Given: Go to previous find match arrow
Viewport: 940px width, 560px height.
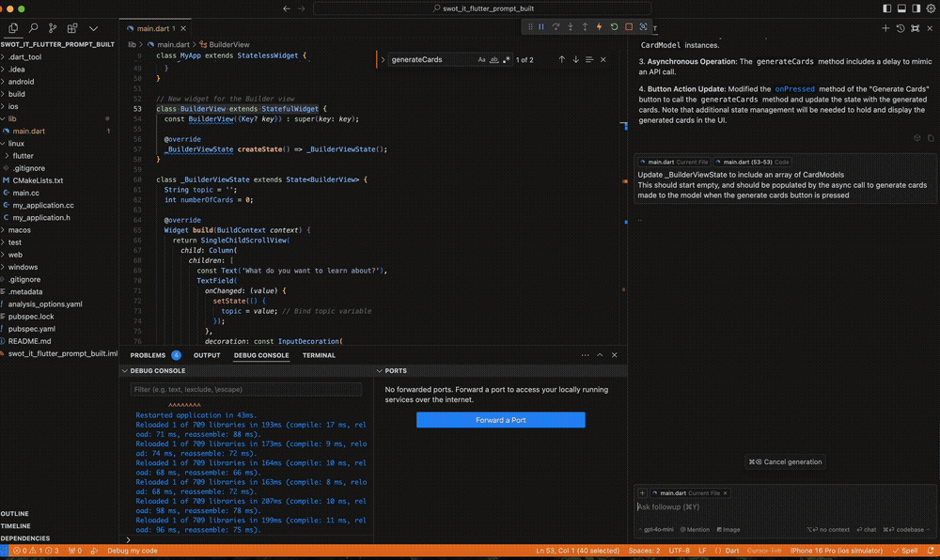Looking at the screenshot, I should [562, 59].
